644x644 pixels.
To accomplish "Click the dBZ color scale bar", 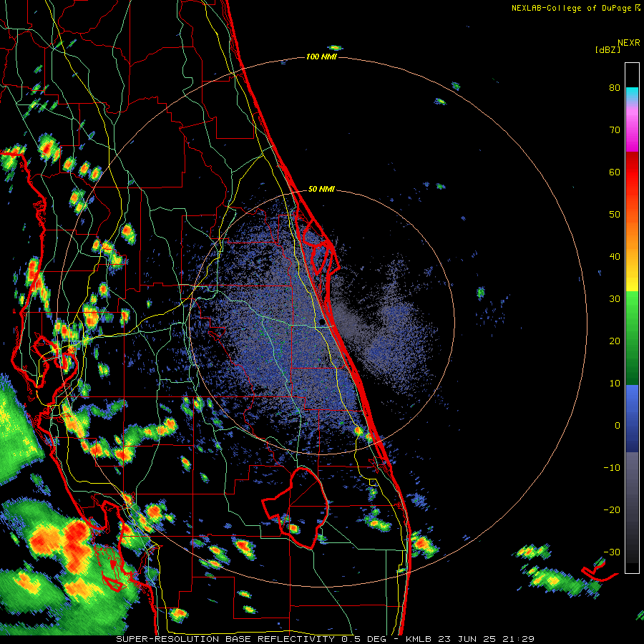I will click(x=632, y=318).
